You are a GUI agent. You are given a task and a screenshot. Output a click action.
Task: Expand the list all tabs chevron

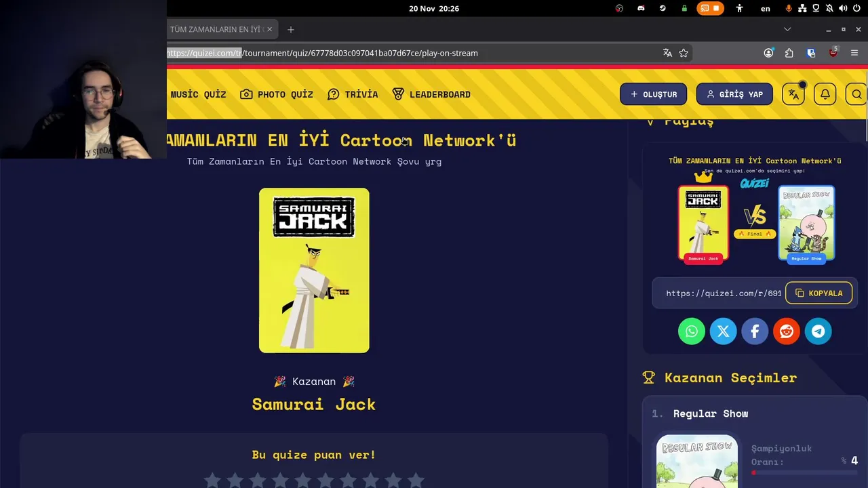coord(787,29)
